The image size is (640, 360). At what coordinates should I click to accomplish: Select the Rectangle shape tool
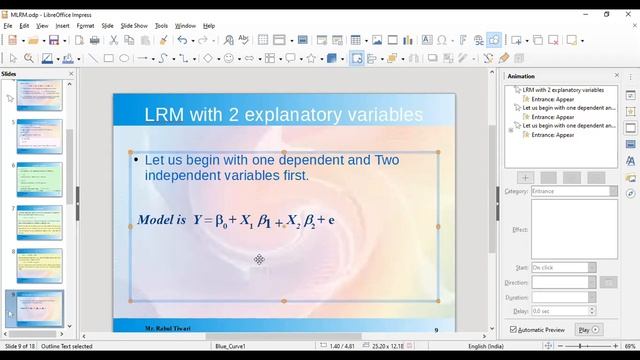click(x=109, y=58)
